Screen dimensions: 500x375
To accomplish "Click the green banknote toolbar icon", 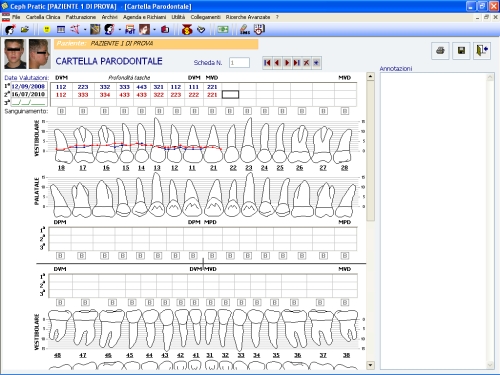I will [223, 30].
